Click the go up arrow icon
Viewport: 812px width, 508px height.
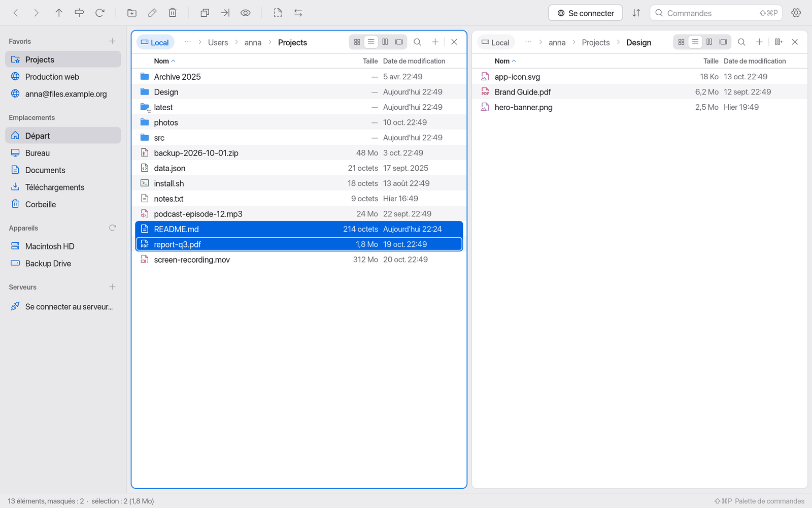[x=59, y=13]
